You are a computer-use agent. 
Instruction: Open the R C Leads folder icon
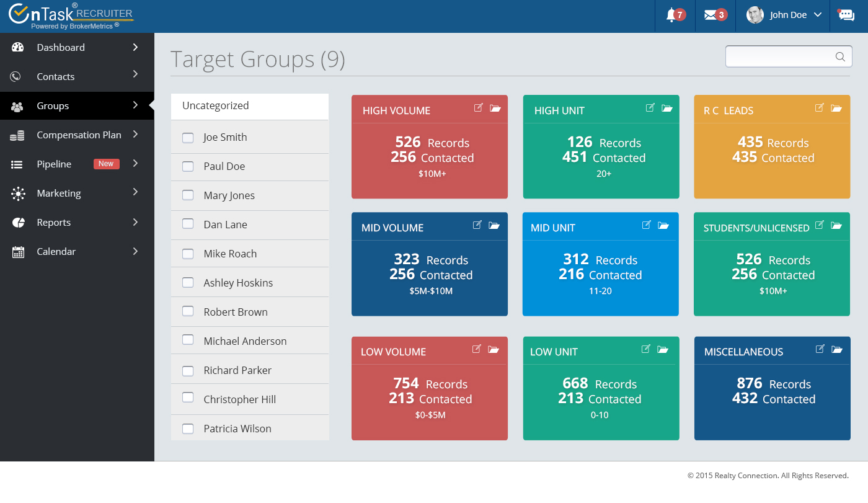click(x=836, y=108)
